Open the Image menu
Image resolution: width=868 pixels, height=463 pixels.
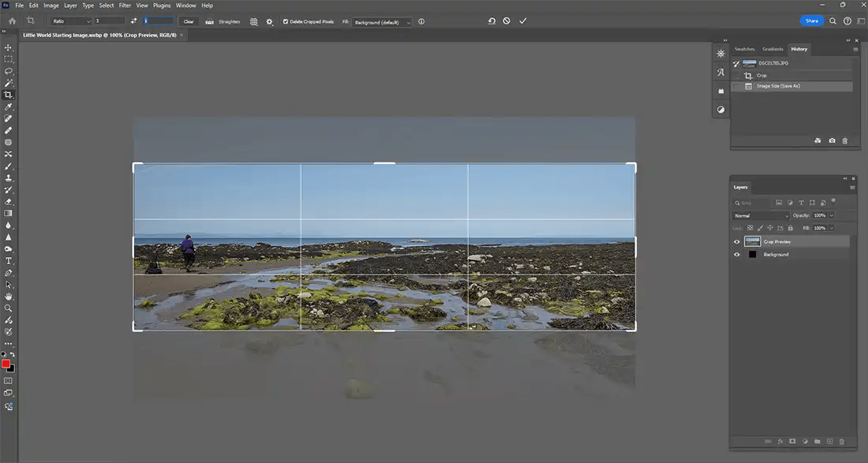click(51, 6)
